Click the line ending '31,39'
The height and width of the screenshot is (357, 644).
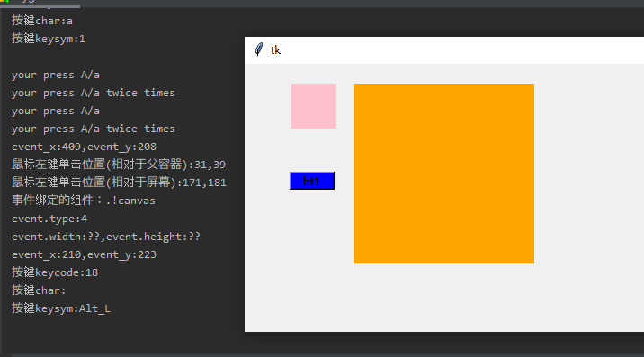click(x=119, y=165)
